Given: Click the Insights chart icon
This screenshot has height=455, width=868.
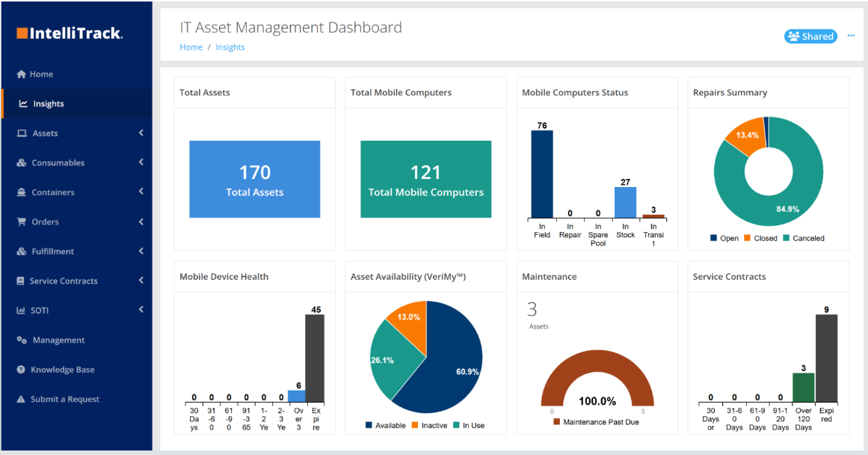Looking at the screenshot, I should point(24,104).
